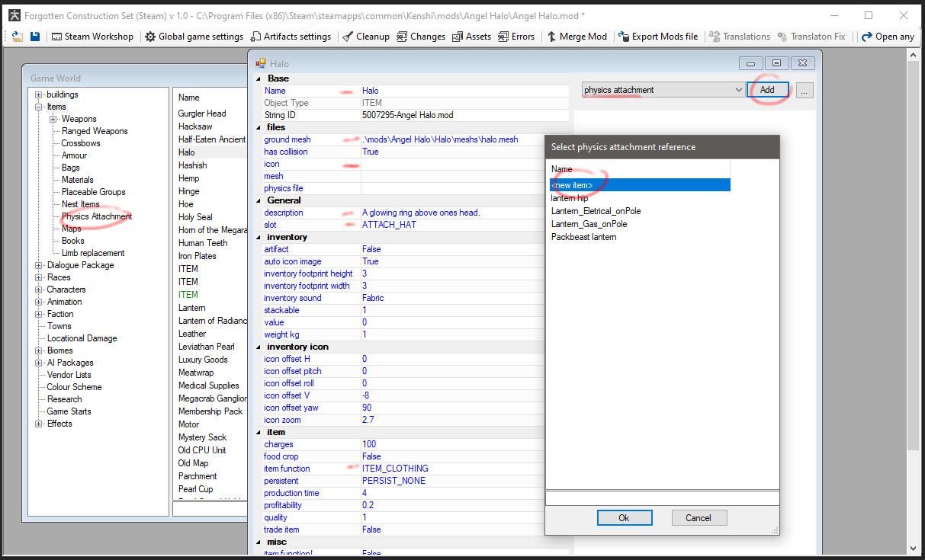
Task: Select Lantern in the item list
Action: (192, 308)
